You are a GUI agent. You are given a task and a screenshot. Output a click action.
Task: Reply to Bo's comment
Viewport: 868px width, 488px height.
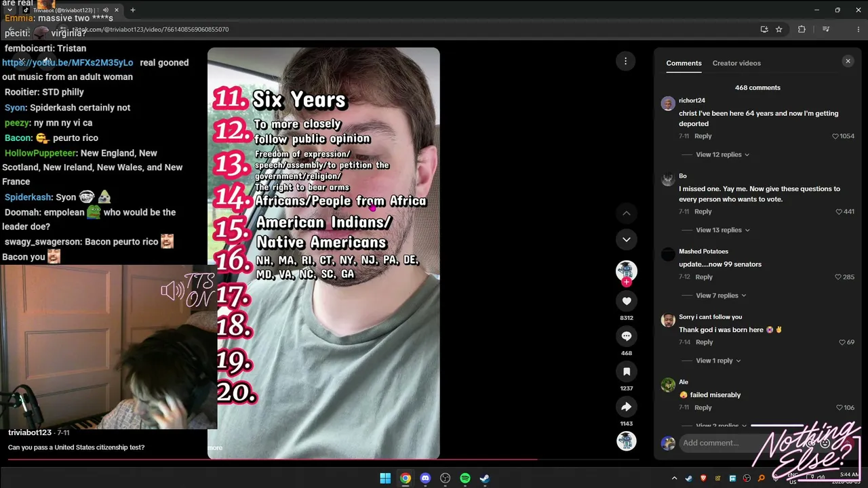(x=703, y=211)
